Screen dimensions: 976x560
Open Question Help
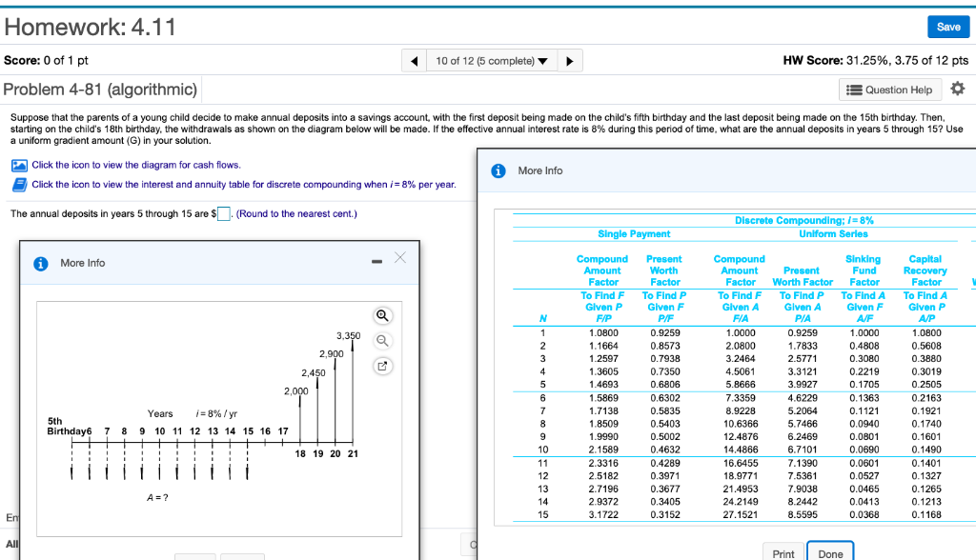tap(890, 89)
